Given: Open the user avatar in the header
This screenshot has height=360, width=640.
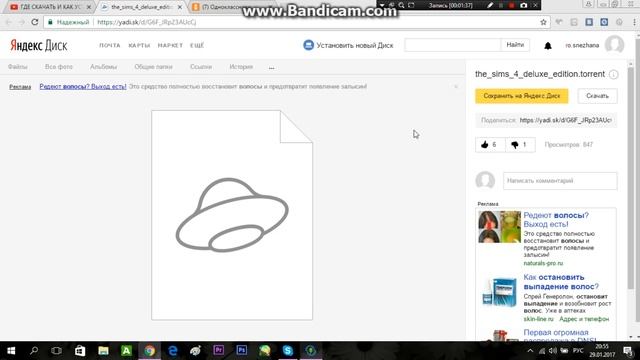Looking at the screenshot, I should pyautogui.click(x=614, y=44).
